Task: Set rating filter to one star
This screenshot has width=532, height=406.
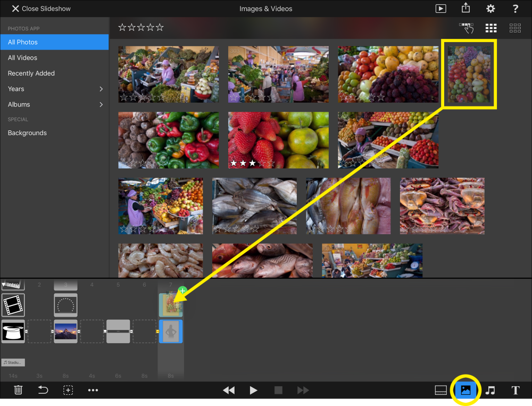Action: pyautogui.click(x=122, y=27)
